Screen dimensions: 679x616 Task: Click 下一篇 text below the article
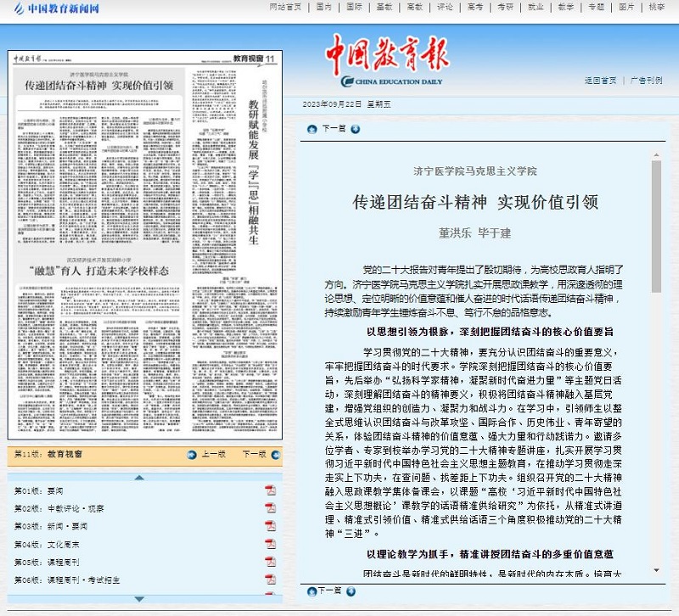pos(333,591)
